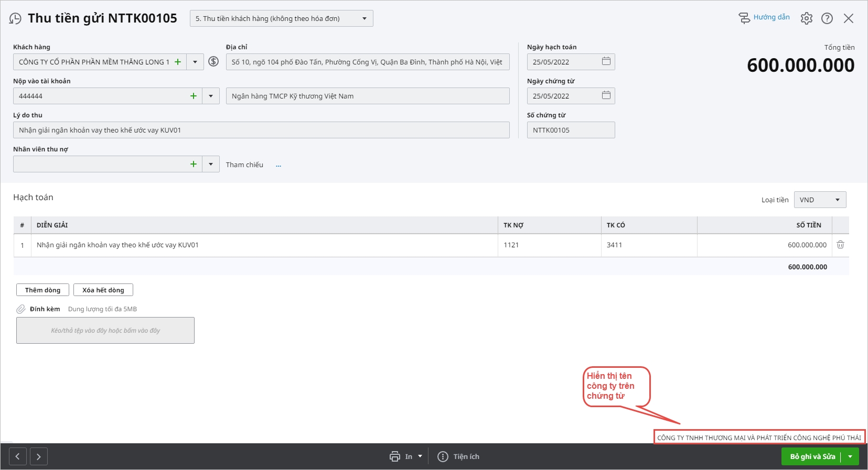Image resolution: width=868 pixels, height=470 pixels.
Task: Click the settings gear icon
Action: coord(806,18)
